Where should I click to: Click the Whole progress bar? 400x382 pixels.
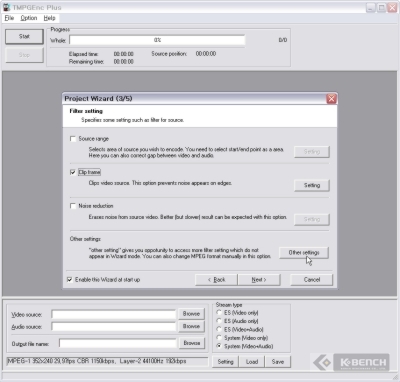click(x=157, y=40)
